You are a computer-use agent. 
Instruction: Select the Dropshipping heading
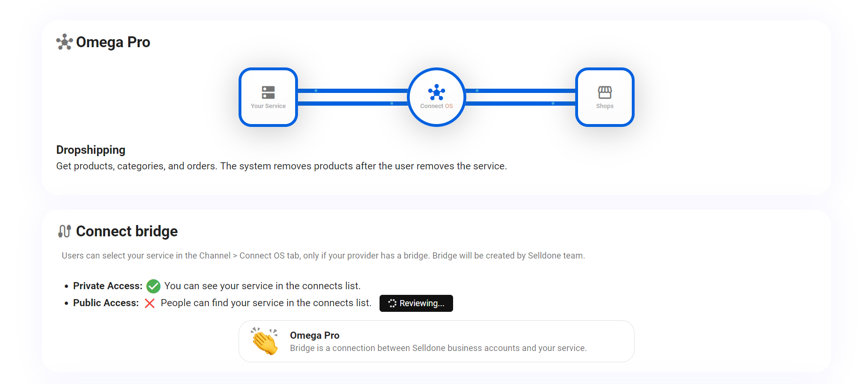(91, 150)
